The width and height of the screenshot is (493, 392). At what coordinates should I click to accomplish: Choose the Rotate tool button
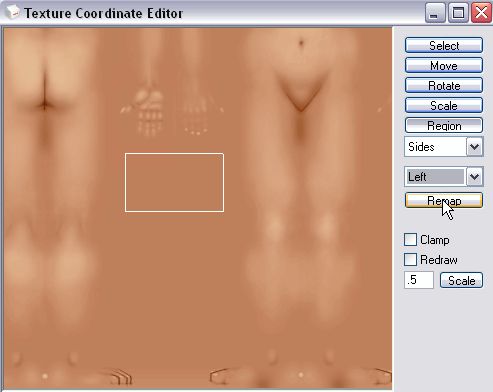[444, 85]
